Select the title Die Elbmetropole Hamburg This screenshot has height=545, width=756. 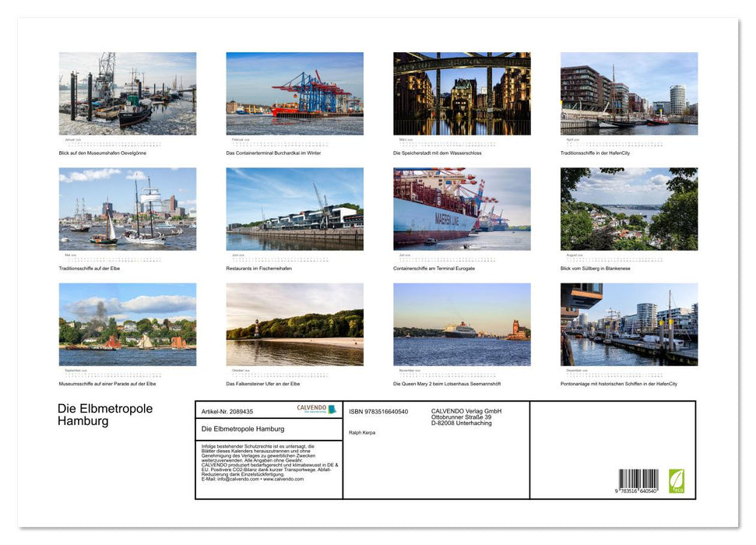(243, 429)
